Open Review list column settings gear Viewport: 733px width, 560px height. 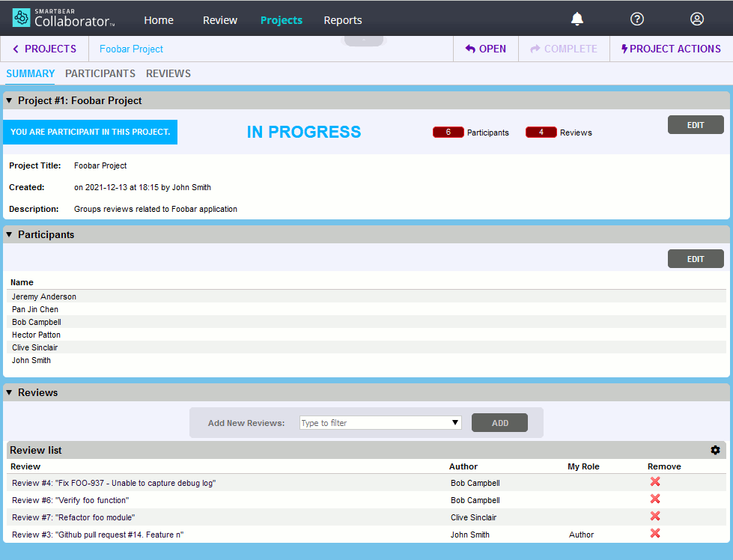[715, 450]
